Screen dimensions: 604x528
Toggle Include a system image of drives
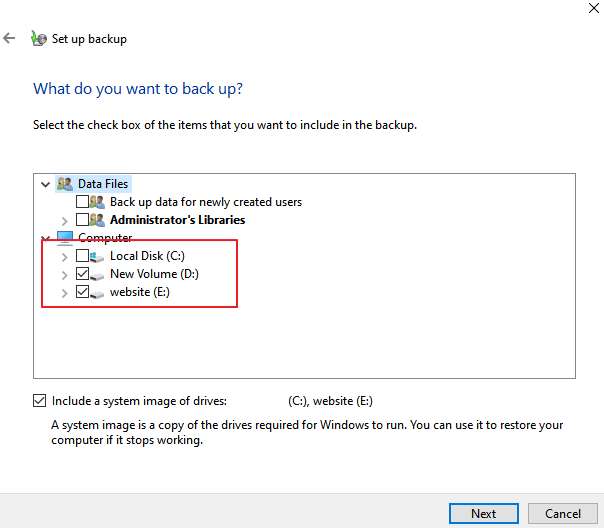pos(40,401)
